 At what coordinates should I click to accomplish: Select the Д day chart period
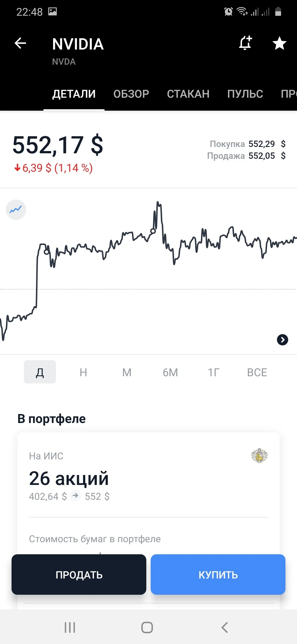coord(40,372)
